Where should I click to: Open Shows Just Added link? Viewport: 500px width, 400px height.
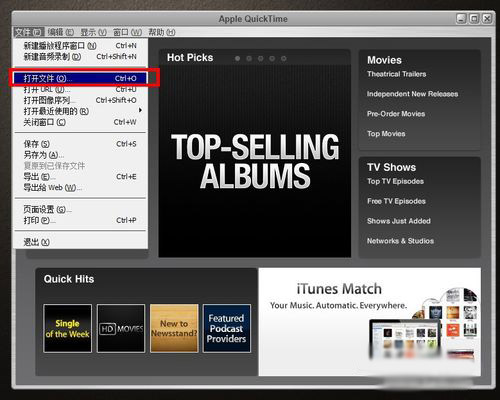pos(399,221)
